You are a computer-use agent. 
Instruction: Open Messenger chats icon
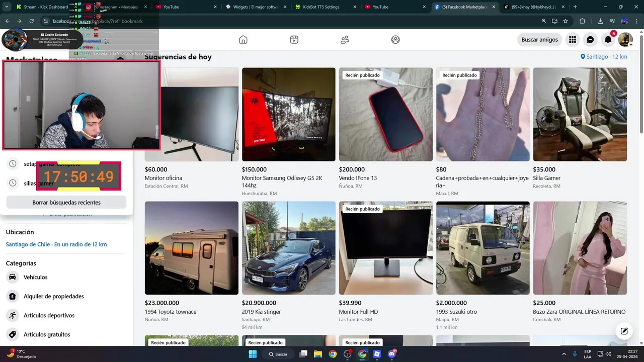pyautogui.click(x=590, y=40)
